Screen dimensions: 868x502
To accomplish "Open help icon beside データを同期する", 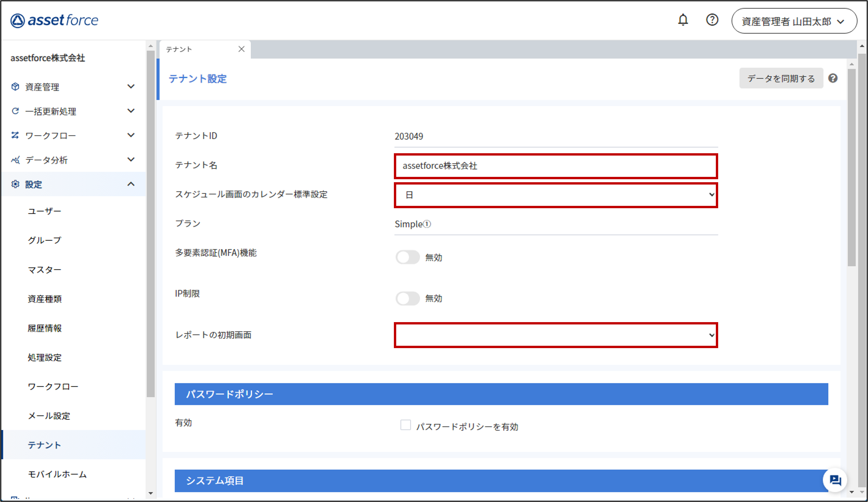I will tap(833, 78).
